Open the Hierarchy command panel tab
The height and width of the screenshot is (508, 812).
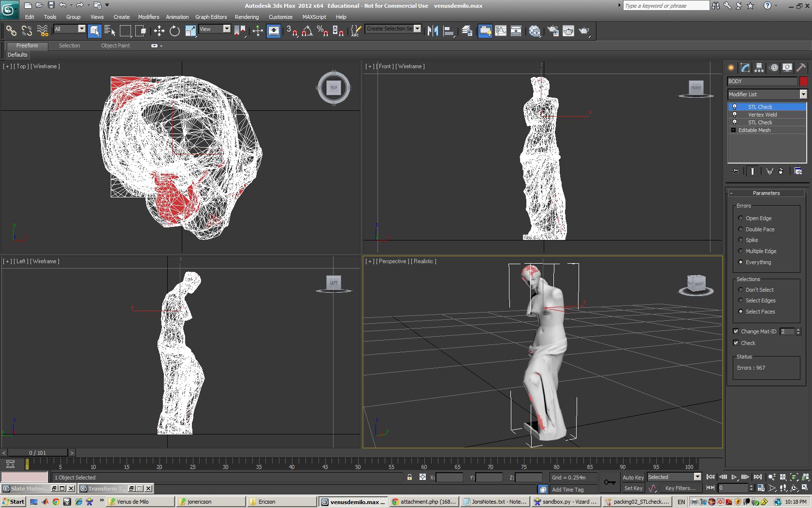[759, 68]
